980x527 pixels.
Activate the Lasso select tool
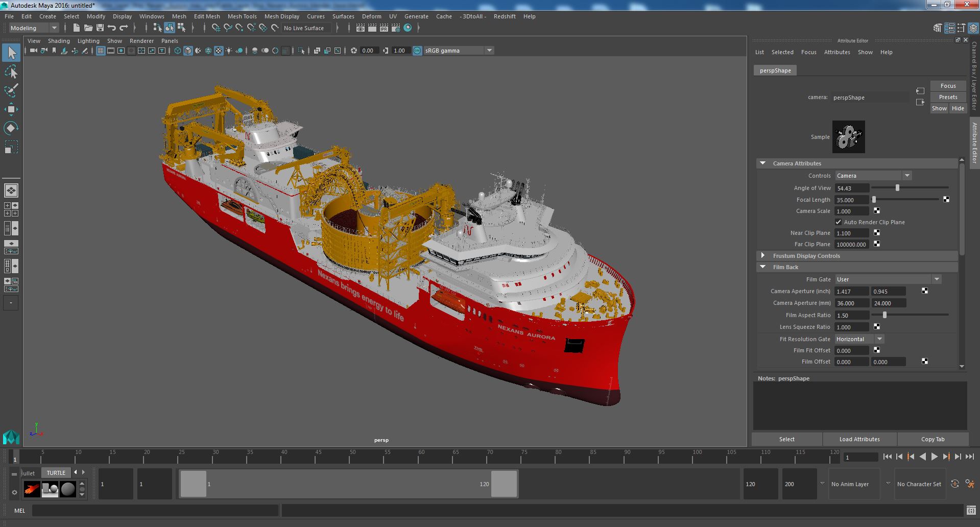[11, 72]
